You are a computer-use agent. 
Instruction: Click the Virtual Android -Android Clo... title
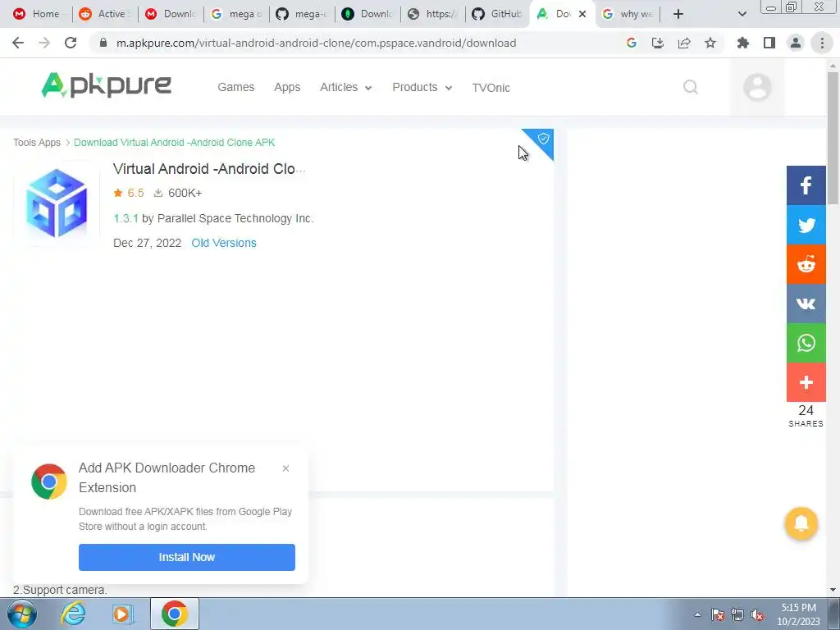209,169
